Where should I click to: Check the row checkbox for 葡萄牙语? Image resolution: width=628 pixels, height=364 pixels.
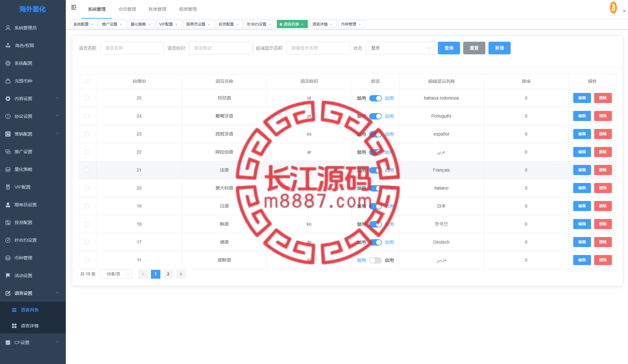[87, 116]
